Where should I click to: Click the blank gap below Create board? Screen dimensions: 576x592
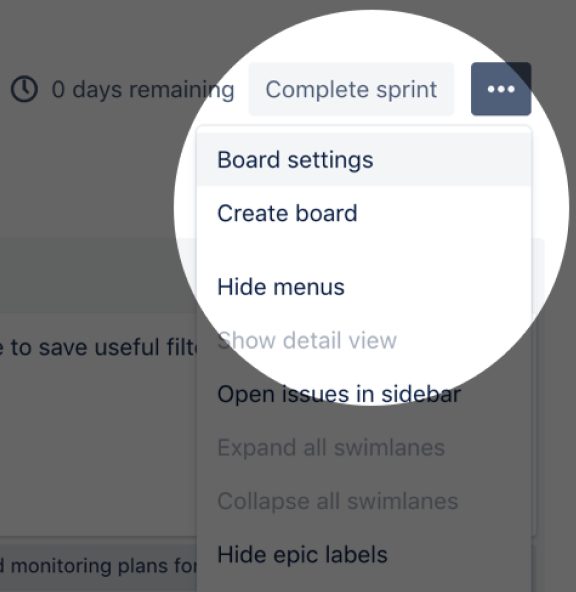[x=364, y=250]
